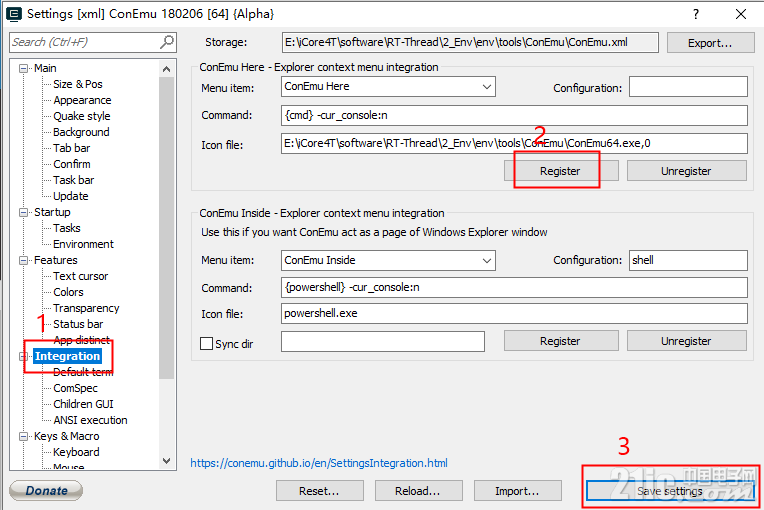Open the Tab bar settings page
Screen dimensions: 764x510
pos(72,148)
